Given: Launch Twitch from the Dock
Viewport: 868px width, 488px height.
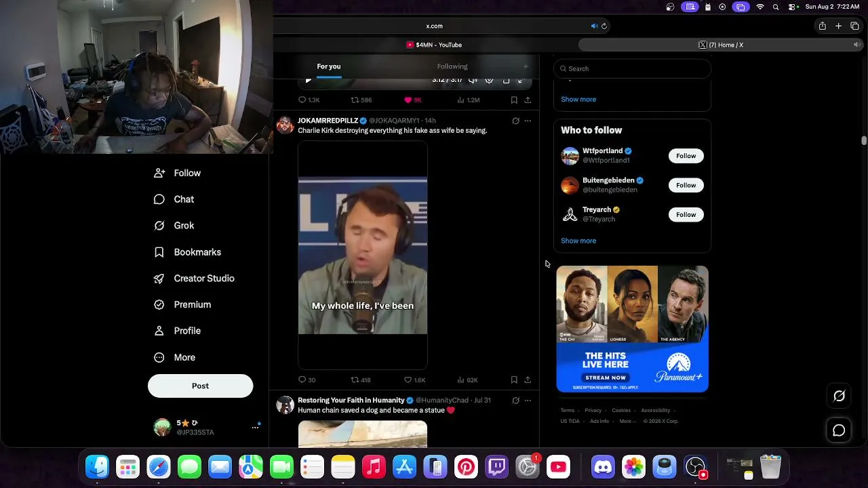Looking at the screenshot, I should pyautogui.click(x=497, y=467).
